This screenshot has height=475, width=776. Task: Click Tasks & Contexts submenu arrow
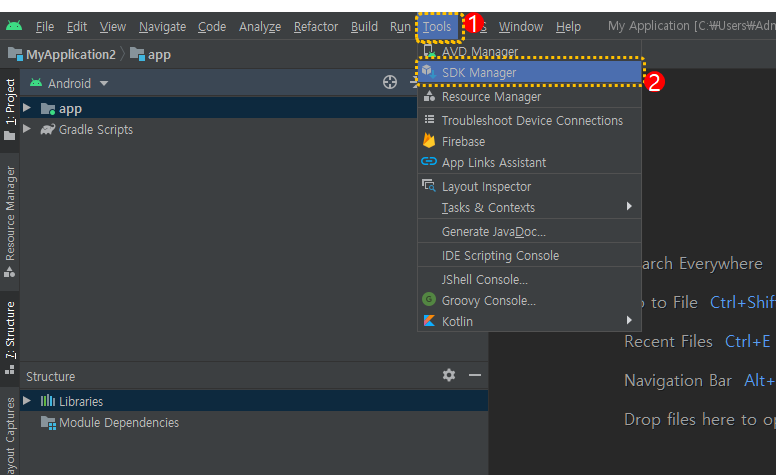tap(629, 206)
